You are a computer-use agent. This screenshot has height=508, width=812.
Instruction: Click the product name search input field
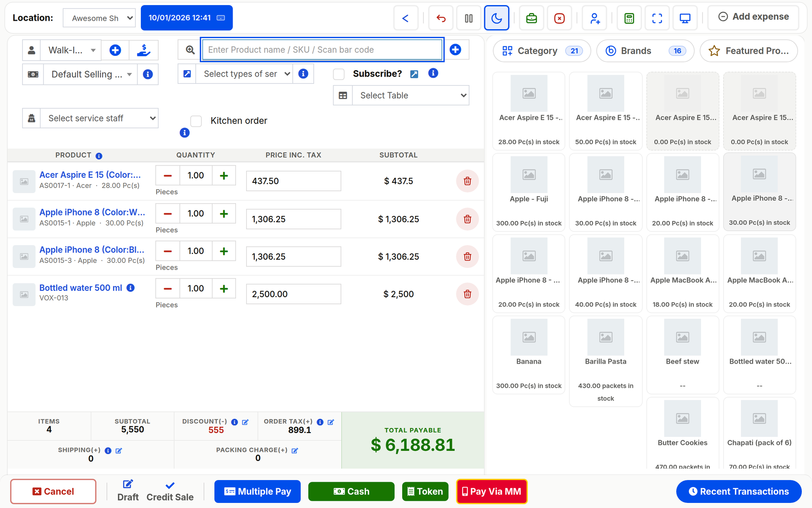(322, 50)
